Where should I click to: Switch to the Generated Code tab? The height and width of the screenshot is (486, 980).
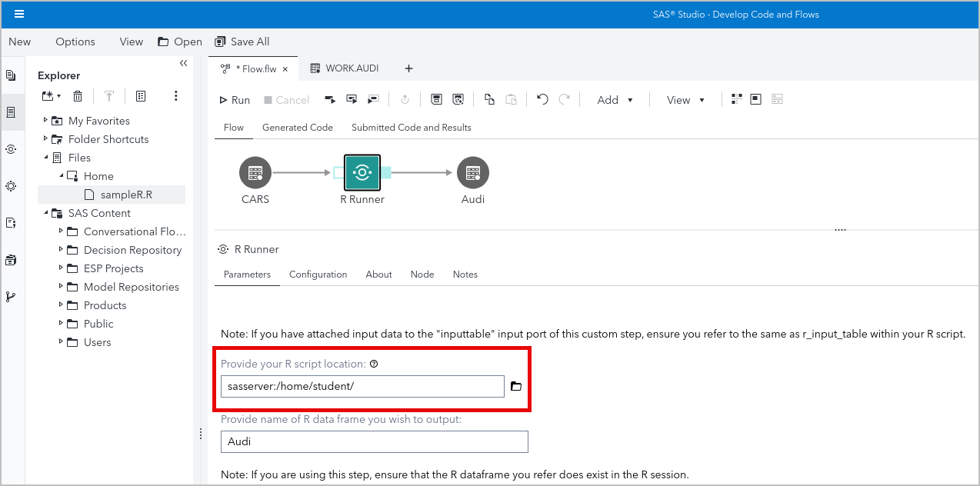point(297,128)
